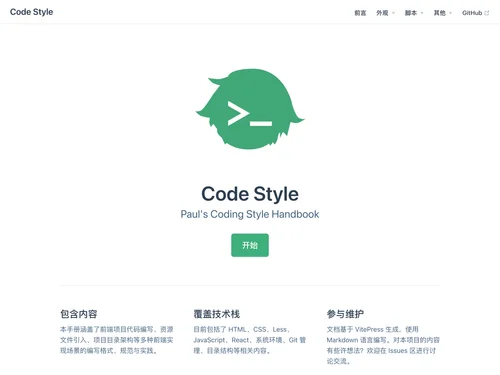Image resolution: width=500 pixels, height=375 pixels.
Task: Click the 包含内容 feature heading
Action: click(79, 314)
